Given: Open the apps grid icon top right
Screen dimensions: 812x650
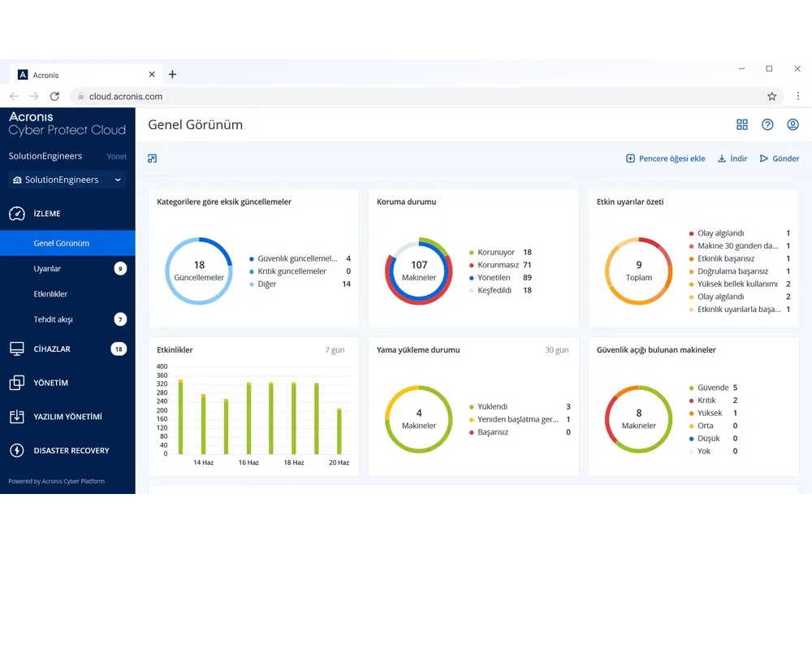Looking at the screenshot, I should [741, 124].
